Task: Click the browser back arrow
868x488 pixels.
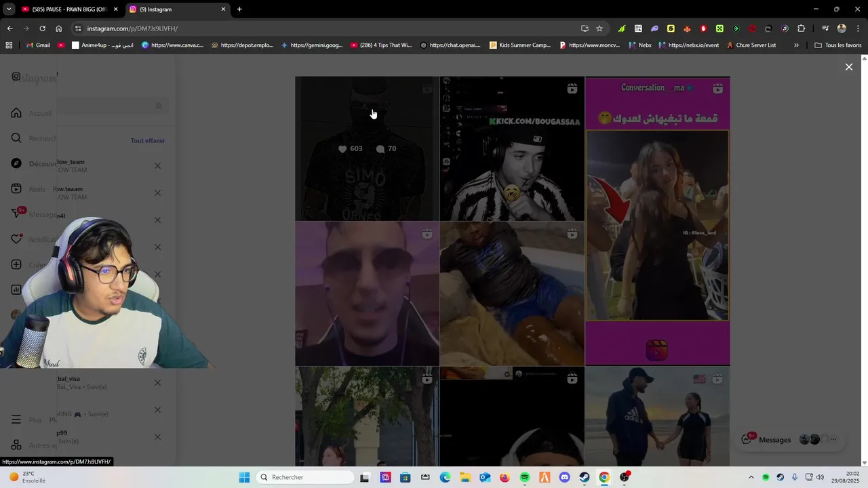Action: coord(9,28)
